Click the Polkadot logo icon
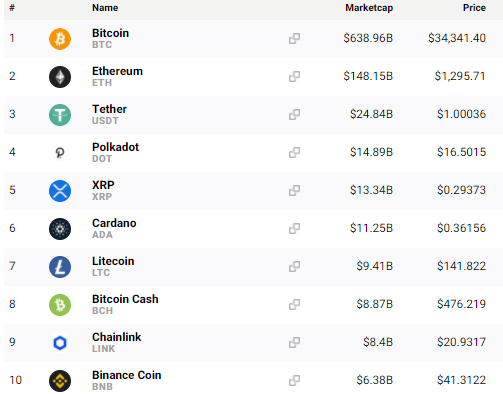 [60, 153]
